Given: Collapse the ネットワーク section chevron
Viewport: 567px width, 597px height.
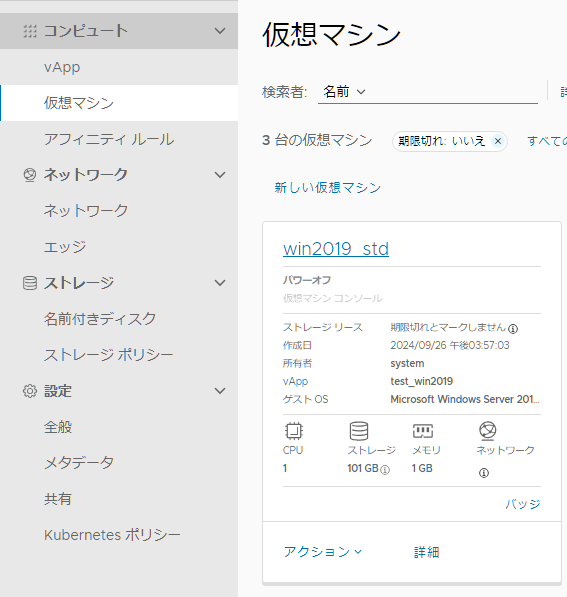Looking at the screenshot, I should click(x=220, y=175).
